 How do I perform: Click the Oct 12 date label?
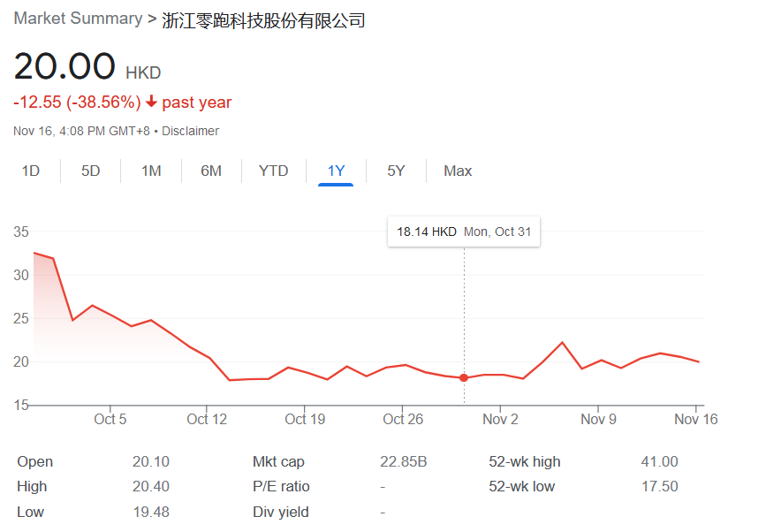pyautogui.click(x=208, y=419)
